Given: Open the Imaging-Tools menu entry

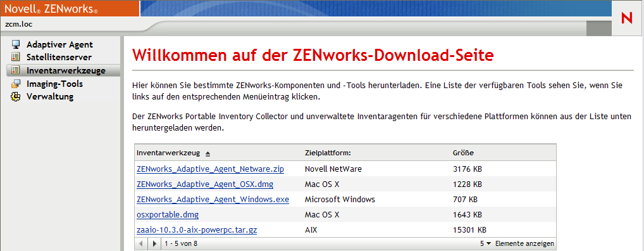Looking at the screenshot, I should tap(54, 84).
